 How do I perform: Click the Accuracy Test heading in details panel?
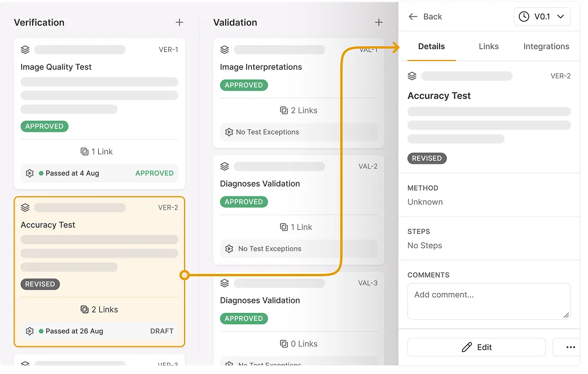pos(439,96)
